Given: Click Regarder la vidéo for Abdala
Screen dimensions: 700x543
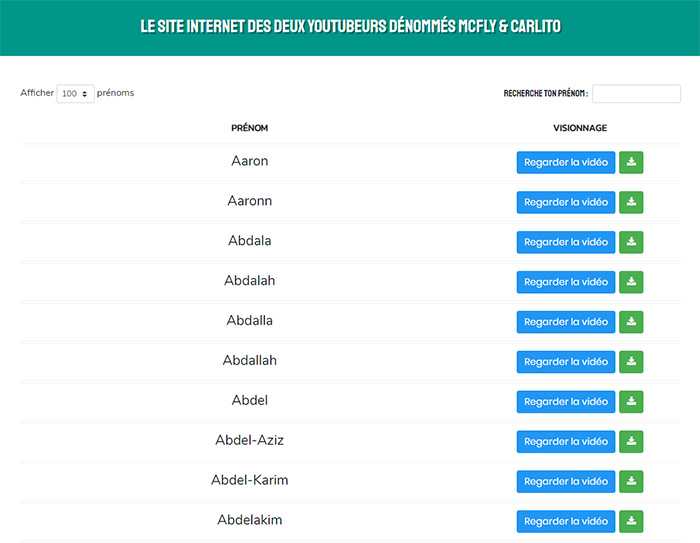Looking at the screenshot, I should click(565, 242).
